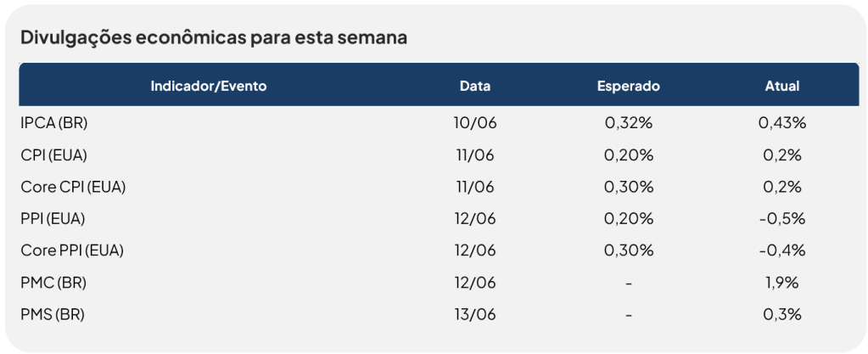Select the PPI (EUA) indicator
This screenshot has width=868, height=354.
click(x=53, y=219)
